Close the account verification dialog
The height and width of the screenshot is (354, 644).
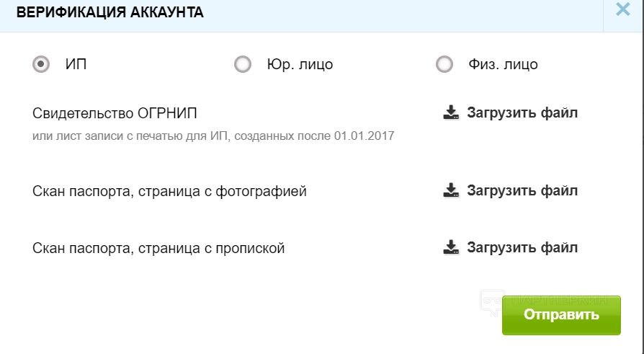pyautogui.click(x=622, y=10)
